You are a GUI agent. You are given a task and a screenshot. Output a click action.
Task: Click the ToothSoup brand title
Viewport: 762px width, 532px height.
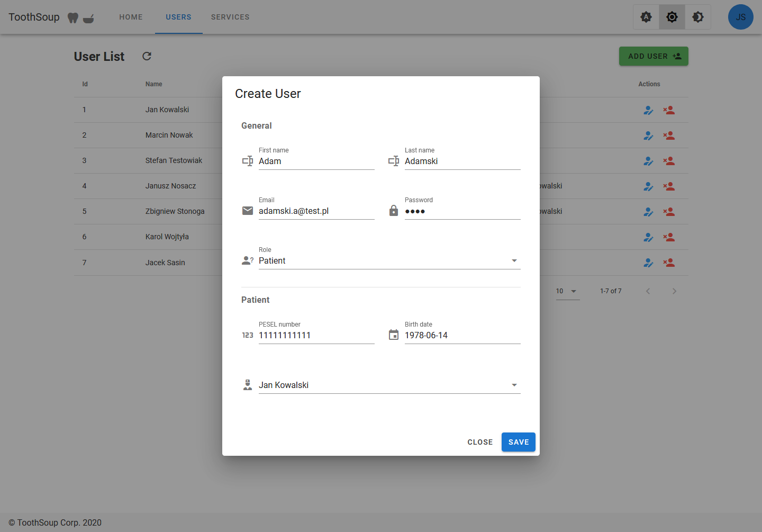(x=34, y=17)
